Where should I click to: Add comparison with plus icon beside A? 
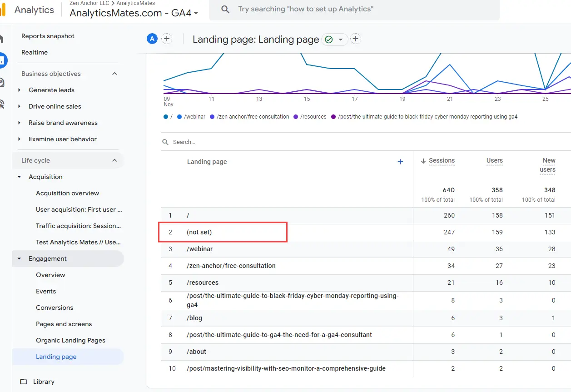[167, 39]
